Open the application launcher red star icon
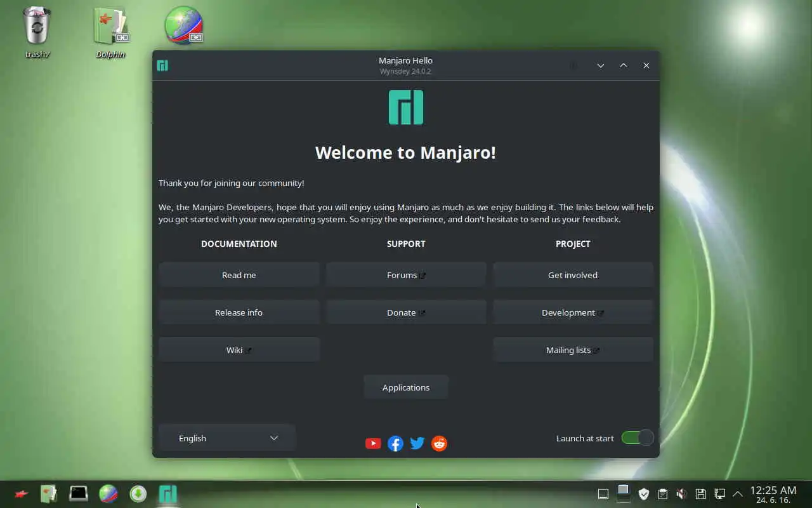The image size is (812, 508). click(21, 493)
